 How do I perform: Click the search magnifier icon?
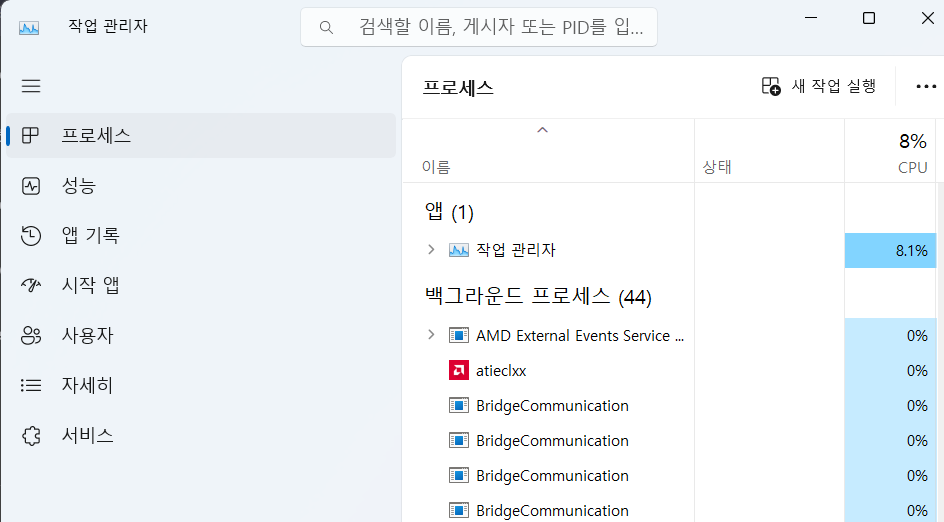pyautogui.click(x=326, y=27)
